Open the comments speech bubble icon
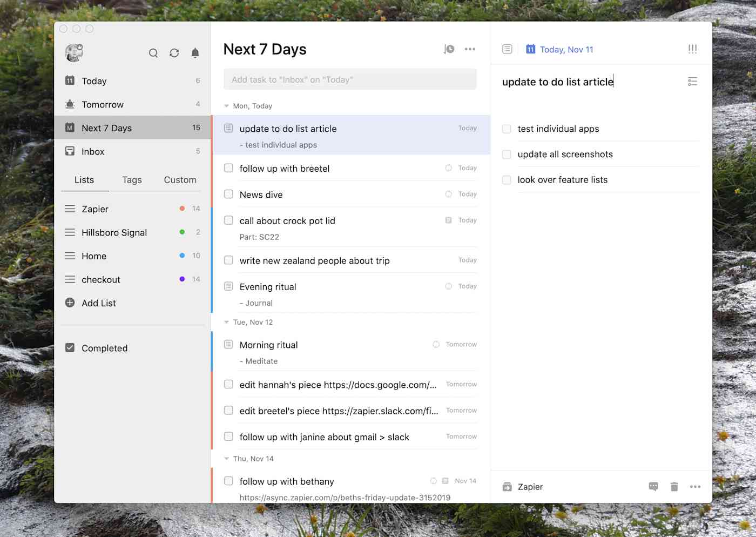Image resolution: width=756 pixels, height=537 pixels. (653, 487)
